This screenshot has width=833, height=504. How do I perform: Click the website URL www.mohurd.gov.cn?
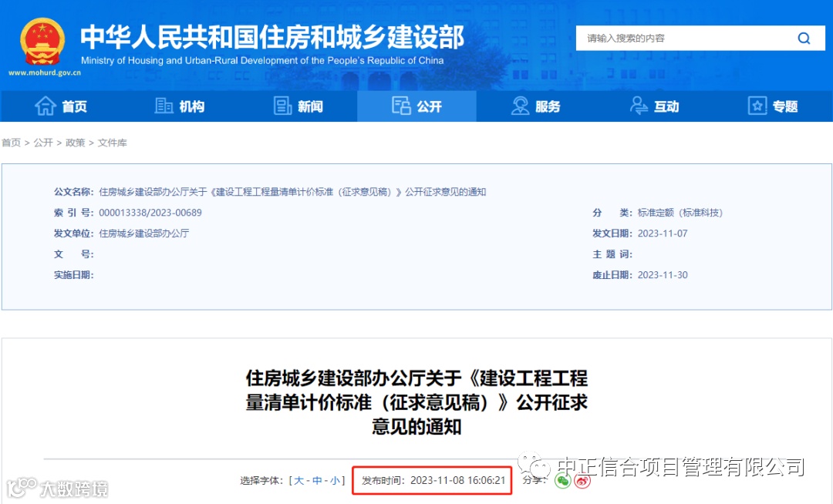click(x=45, y=72)
